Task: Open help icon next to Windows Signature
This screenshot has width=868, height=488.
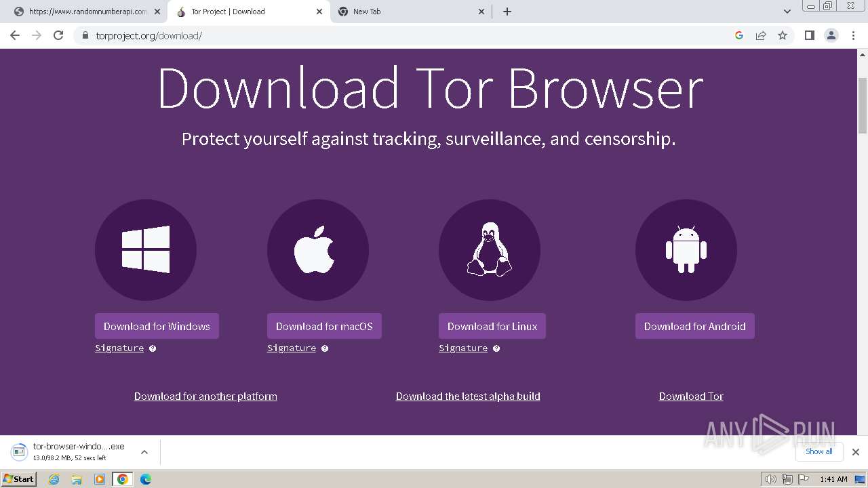Action: pyautogui.click(x=153, y=348)
